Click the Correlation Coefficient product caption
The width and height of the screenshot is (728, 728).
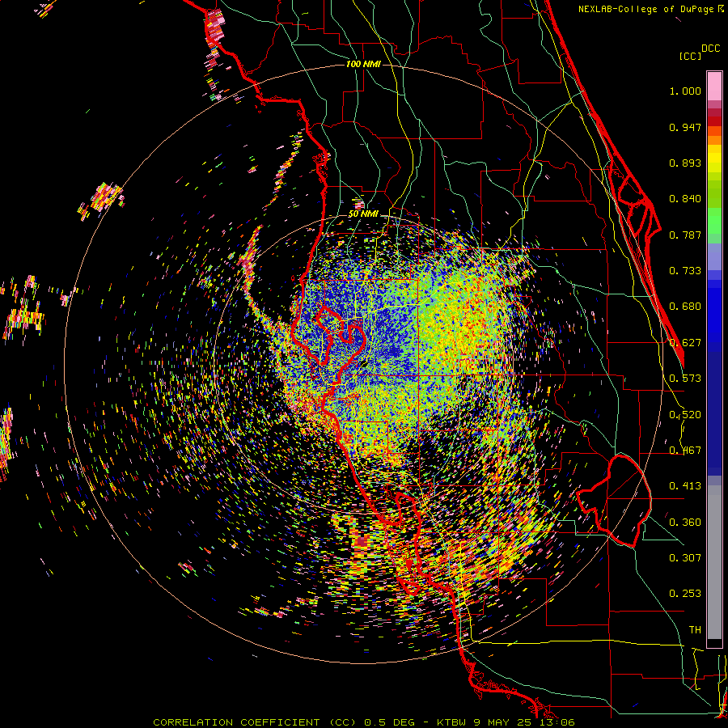tap(255, 722)
